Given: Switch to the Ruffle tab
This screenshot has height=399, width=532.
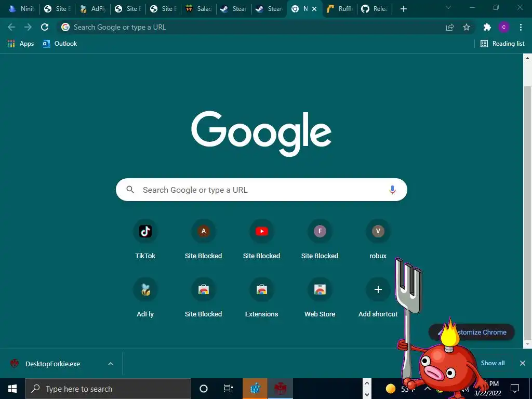Looking at the screenshot, I should click(340, 9).
